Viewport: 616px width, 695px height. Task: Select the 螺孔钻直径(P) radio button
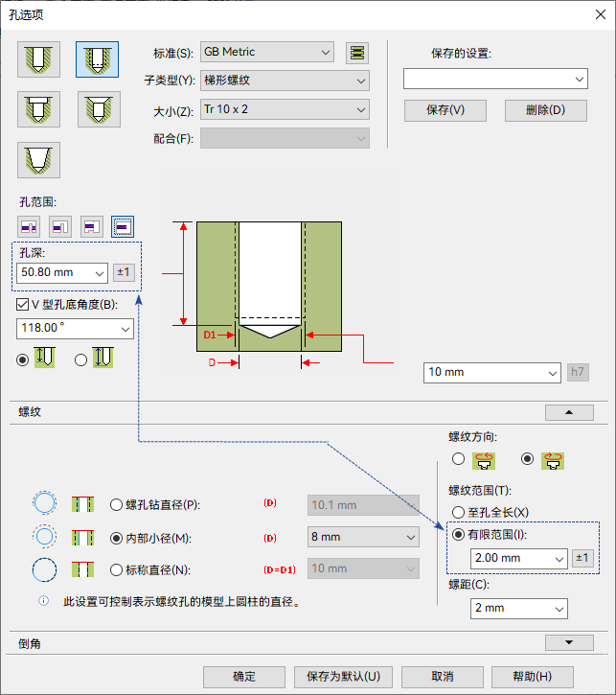click(x=116, y=505)
